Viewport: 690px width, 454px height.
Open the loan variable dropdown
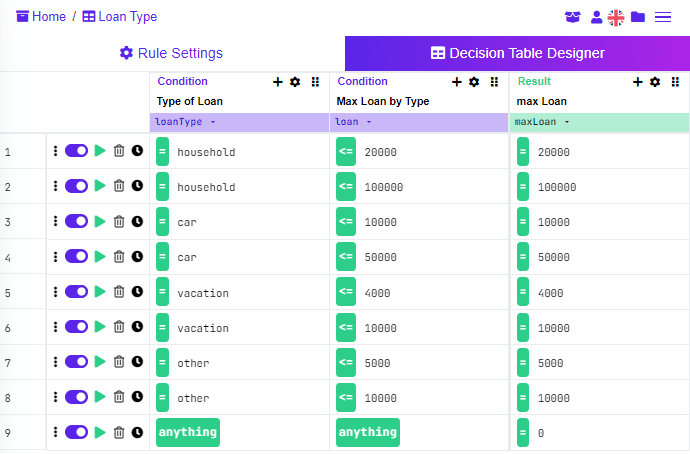tap(369, 122)
